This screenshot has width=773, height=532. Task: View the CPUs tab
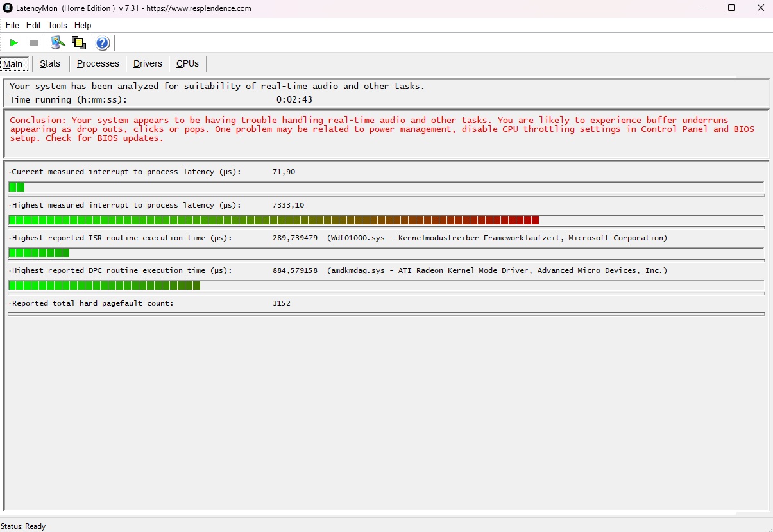point(187,64)
